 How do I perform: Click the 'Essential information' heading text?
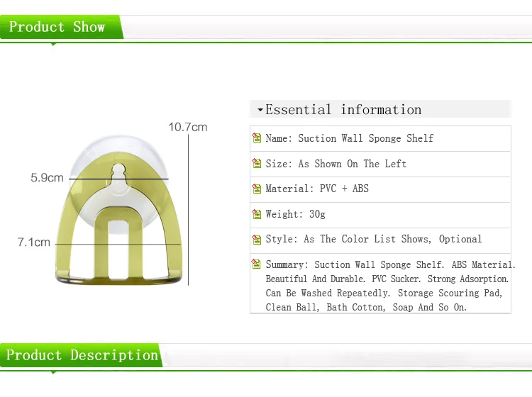pyautogui.click(x=343, y=109)
